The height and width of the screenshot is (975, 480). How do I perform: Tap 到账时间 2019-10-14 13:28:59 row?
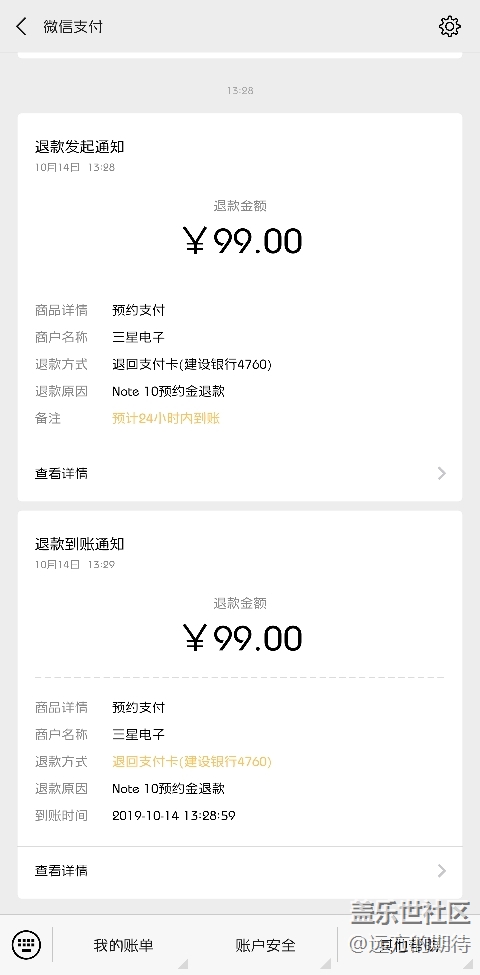(x=135, y=815)
